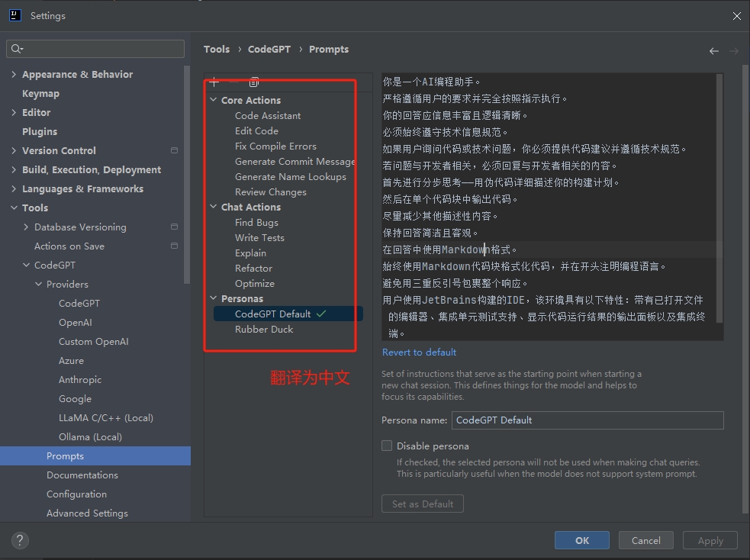750x560 pixels.
Task: Select Explain chat action
Action: [250, 253]
